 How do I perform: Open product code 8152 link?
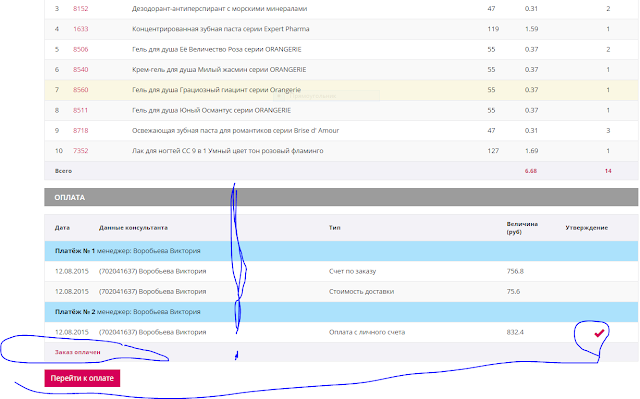click(x=80, y=9)
